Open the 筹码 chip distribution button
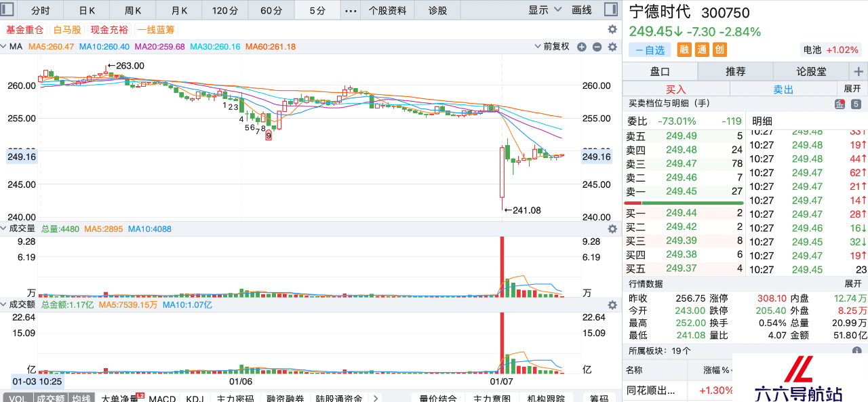Viewport: 868px width, 402px height. click(599, 398)
